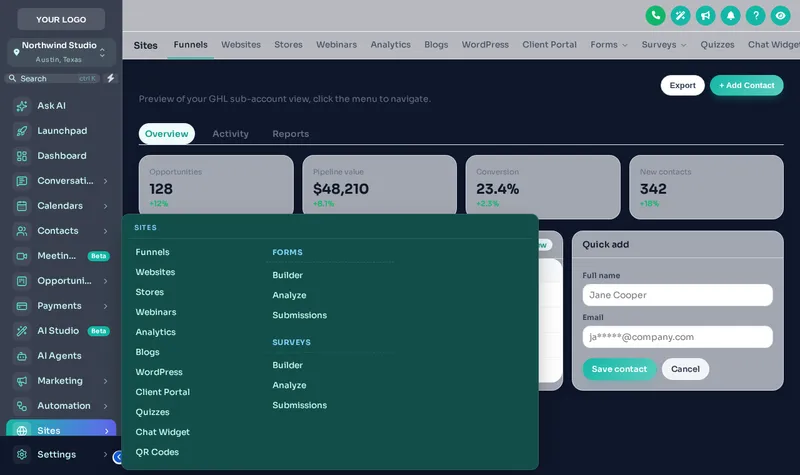800x475 pixels.
Task: Open Forms Analyze in flyout menu
Action: pos(289,295)
